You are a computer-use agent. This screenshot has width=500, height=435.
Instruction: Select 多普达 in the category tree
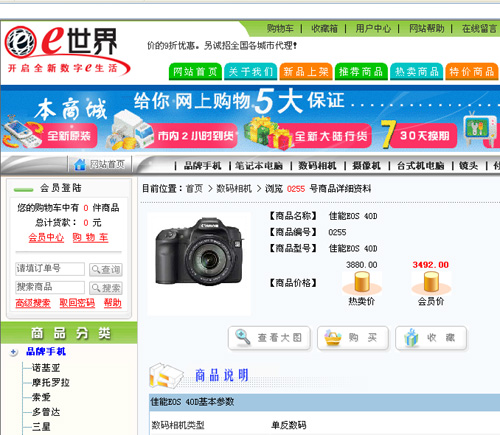pyautogui.click(x=46, y=412)
